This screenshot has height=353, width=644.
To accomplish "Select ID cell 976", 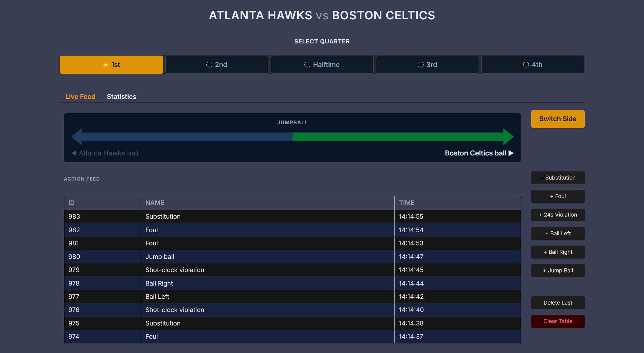I will tap(103, 310).
